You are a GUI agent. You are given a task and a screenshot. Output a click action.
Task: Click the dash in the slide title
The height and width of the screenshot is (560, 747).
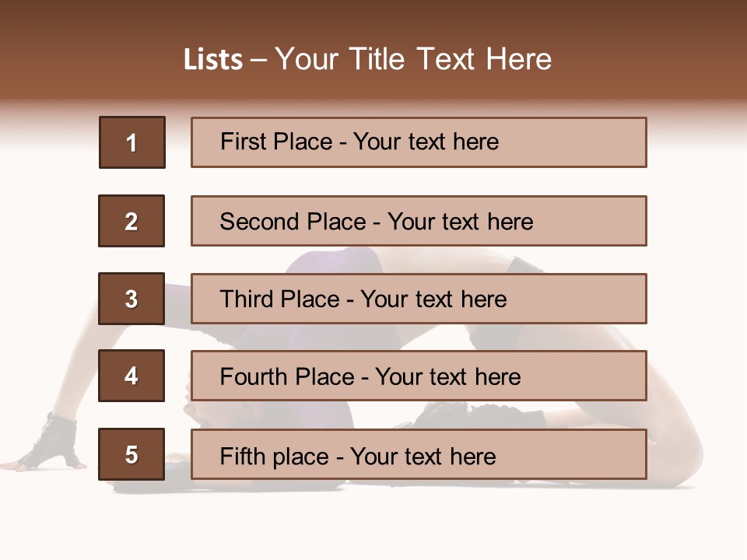point(258,61)
